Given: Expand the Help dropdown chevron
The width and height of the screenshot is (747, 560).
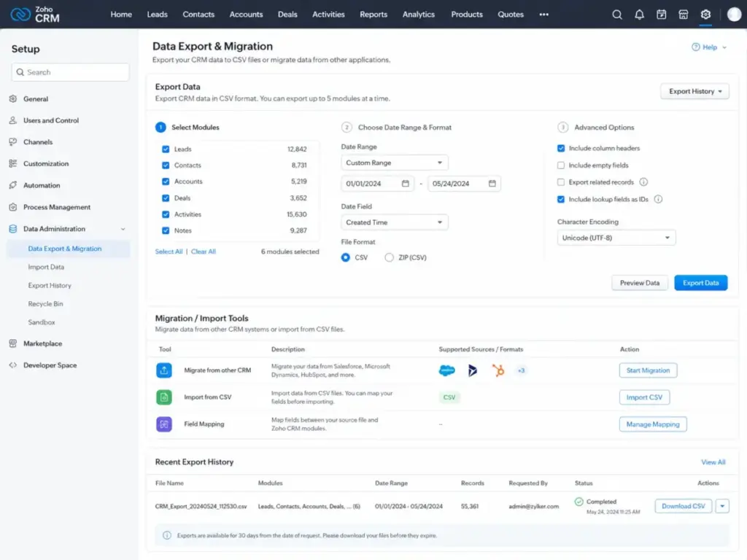Looking at the screenshot, I should [x=724, y=47].
